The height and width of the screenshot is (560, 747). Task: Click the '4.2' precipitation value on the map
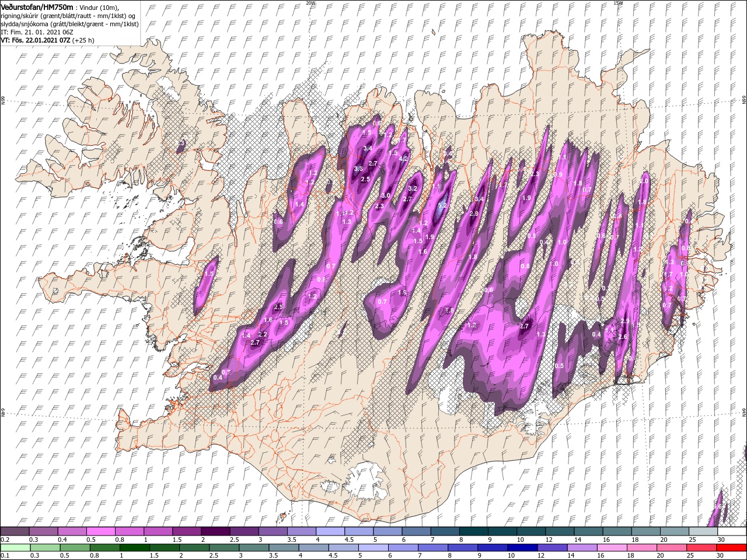coord(403,158)
